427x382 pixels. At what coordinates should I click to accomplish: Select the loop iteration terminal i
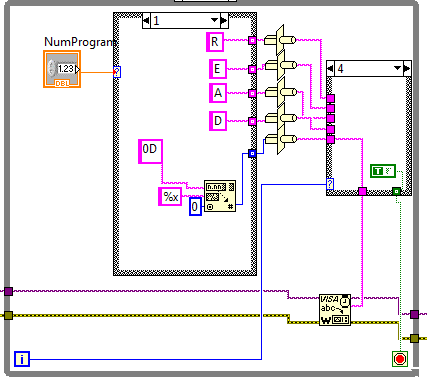22,359
